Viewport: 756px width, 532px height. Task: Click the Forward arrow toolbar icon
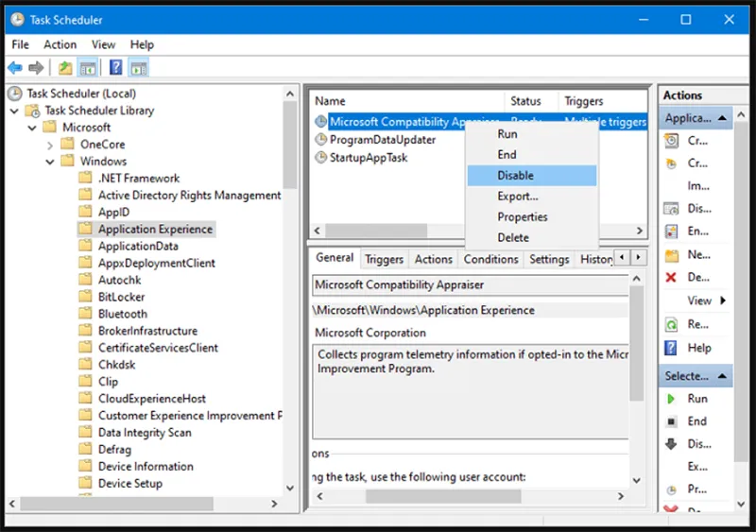coord(36,67)
